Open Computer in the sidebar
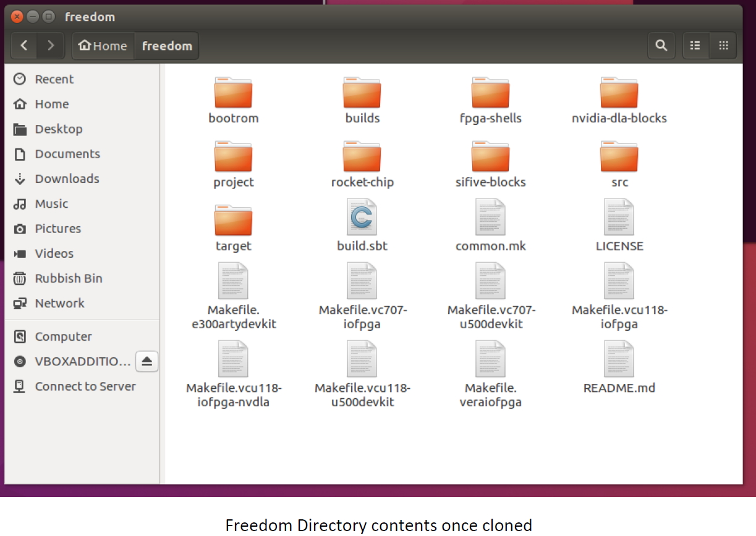 [x=63, y=336]
